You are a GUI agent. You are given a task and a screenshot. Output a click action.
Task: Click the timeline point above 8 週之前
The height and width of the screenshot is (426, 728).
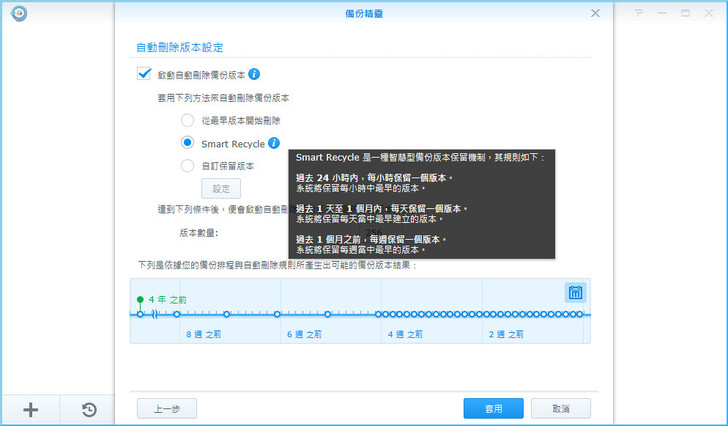(177, 314)
